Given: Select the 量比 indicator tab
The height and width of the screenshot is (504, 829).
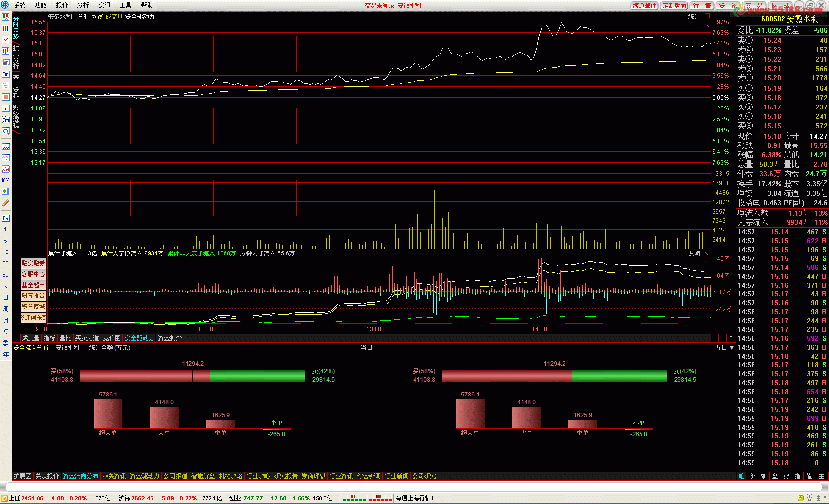Looking at the screenshot, I should click(65, 338).
